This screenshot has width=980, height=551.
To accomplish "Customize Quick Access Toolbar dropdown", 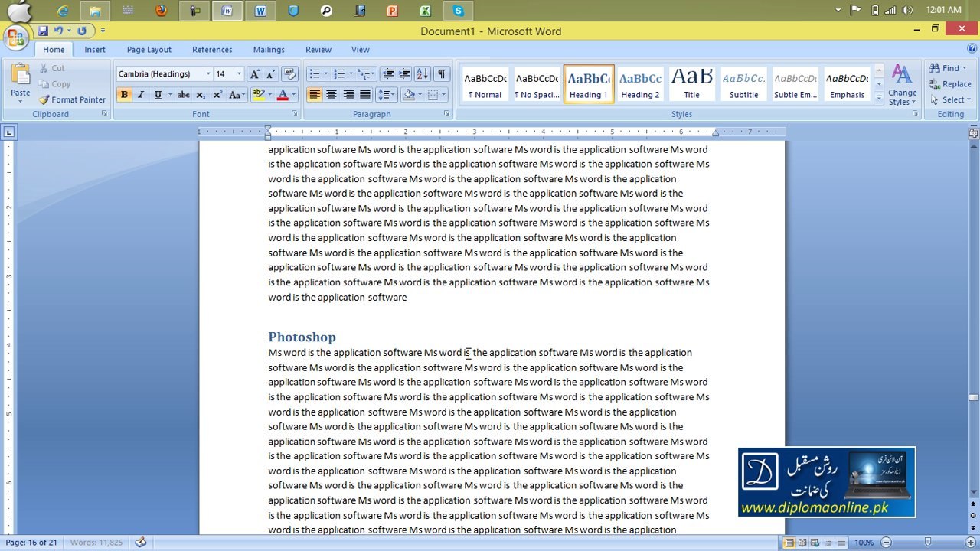I will coord(103,31).
